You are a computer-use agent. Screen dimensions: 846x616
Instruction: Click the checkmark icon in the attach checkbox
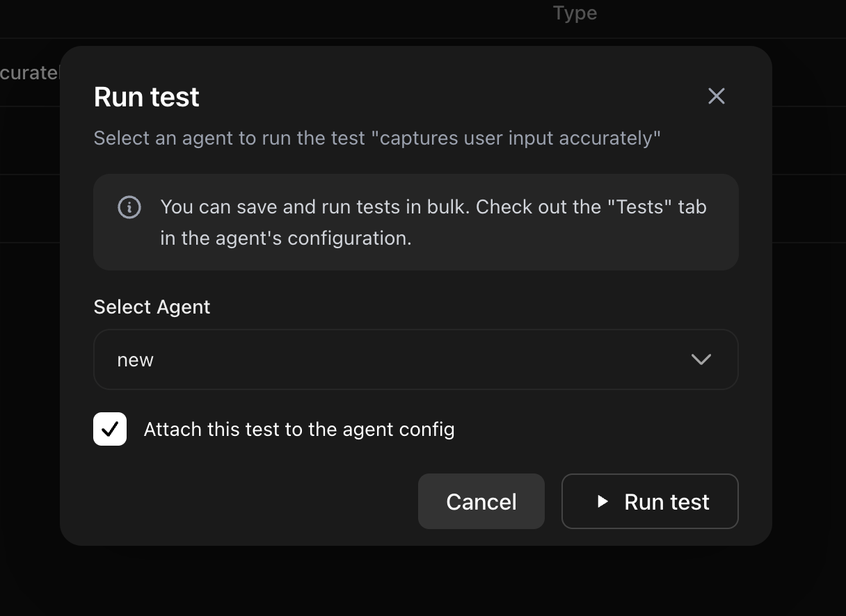(x=109, y=429)
